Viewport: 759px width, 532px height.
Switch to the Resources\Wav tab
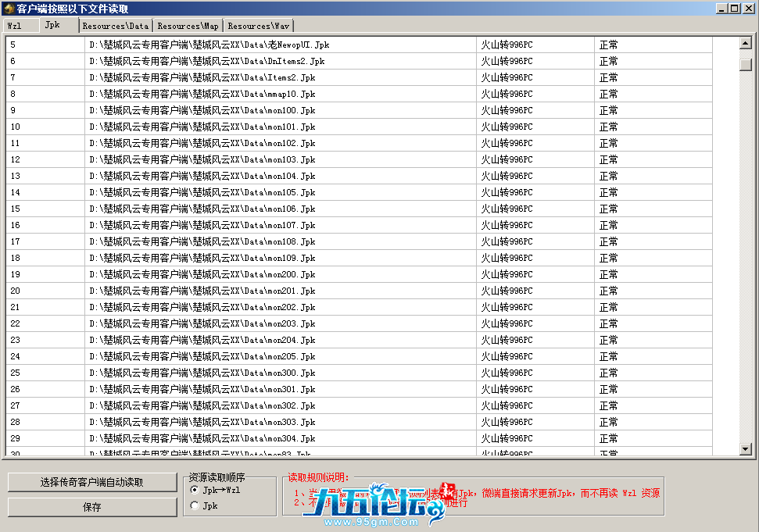(258, 26)
